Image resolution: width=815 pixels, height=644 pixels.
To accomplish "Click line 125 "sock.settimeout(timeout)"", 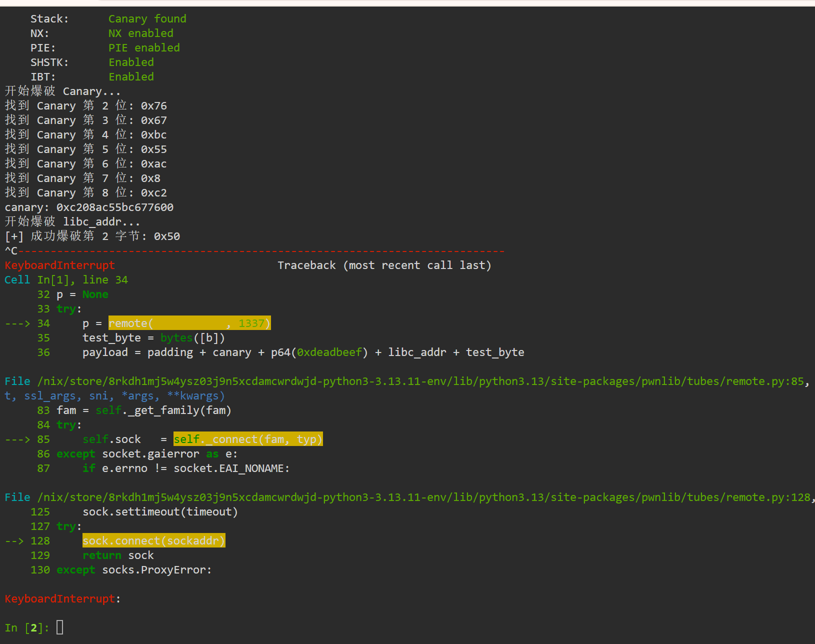I will point(160,512).
